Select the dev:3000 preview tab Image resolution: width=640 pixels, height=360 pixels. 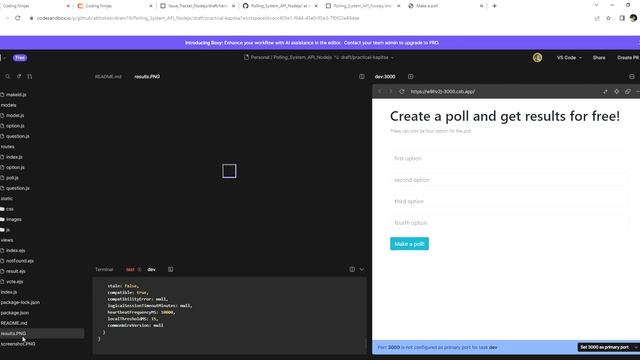(x=385, y=76)
